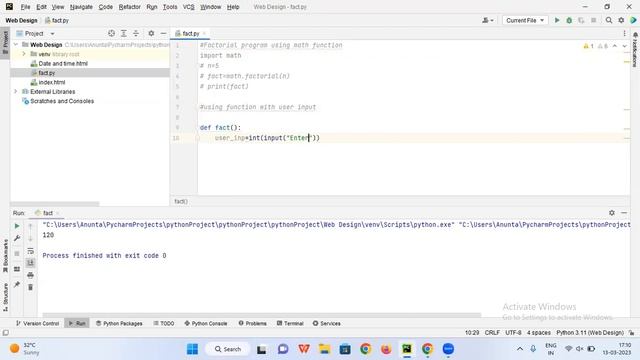640x360 pixels.
Task: Run the current file with green play button
Action: (x=557, y=20)
